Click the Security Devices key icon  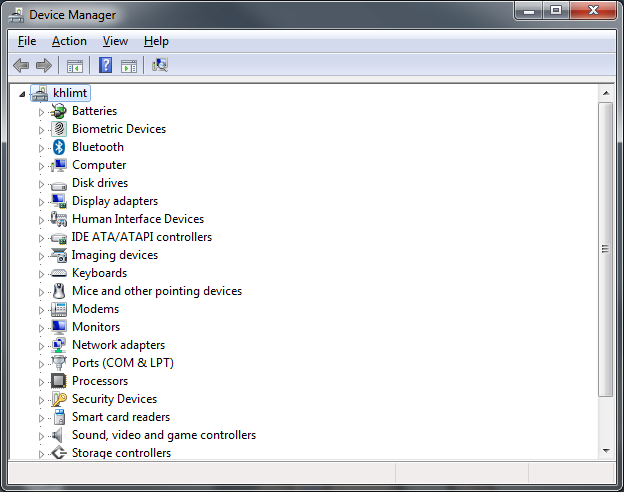[x=59, y=399]
